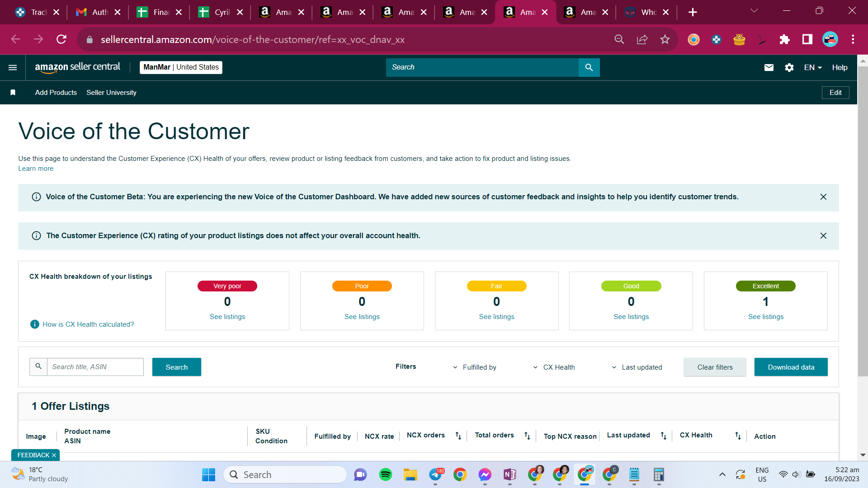The width and height of the screenshot is (868, 488).
Task: Click the Windows taskbar Search box
Action: pyautogui.click(x=285, y=474)
